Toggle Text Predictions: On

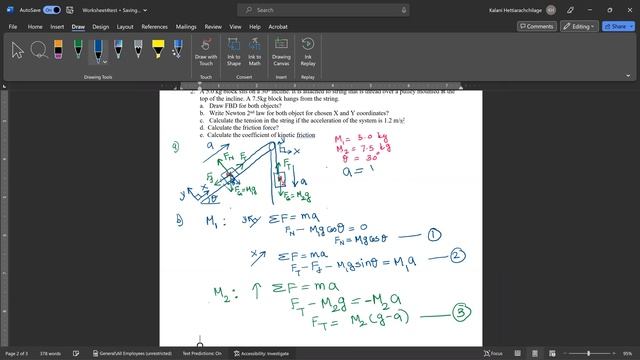tap(202, 353)
